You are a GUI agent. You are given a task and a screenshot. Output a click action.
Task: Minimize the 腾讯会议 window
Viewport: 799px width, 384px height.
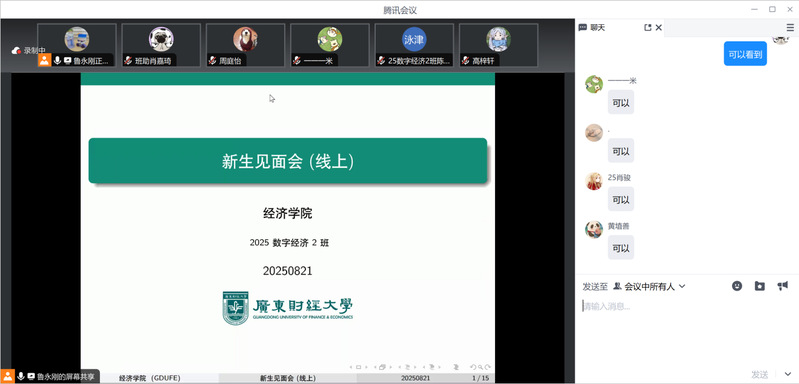(754, 9)
